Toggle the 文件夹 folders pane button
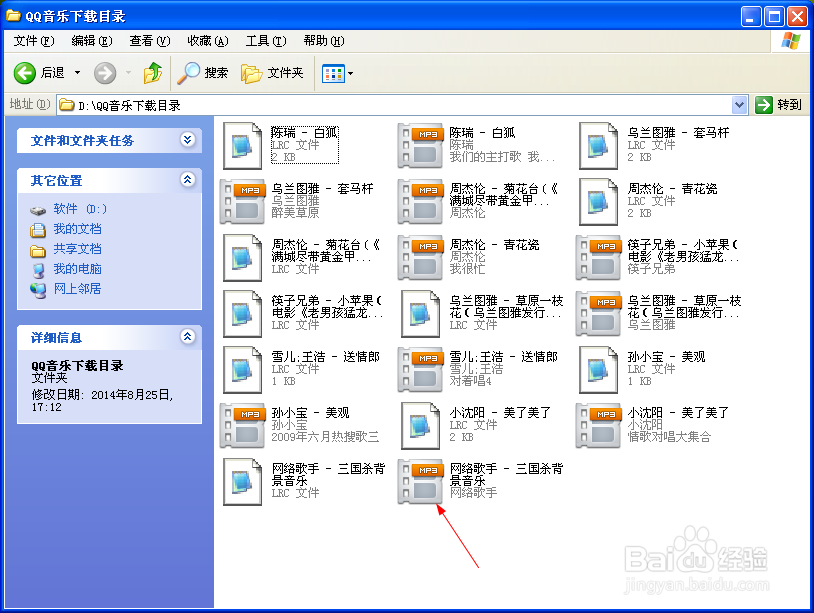The width and height of the screenshot is (814, 613). click(x=273, y=73)
